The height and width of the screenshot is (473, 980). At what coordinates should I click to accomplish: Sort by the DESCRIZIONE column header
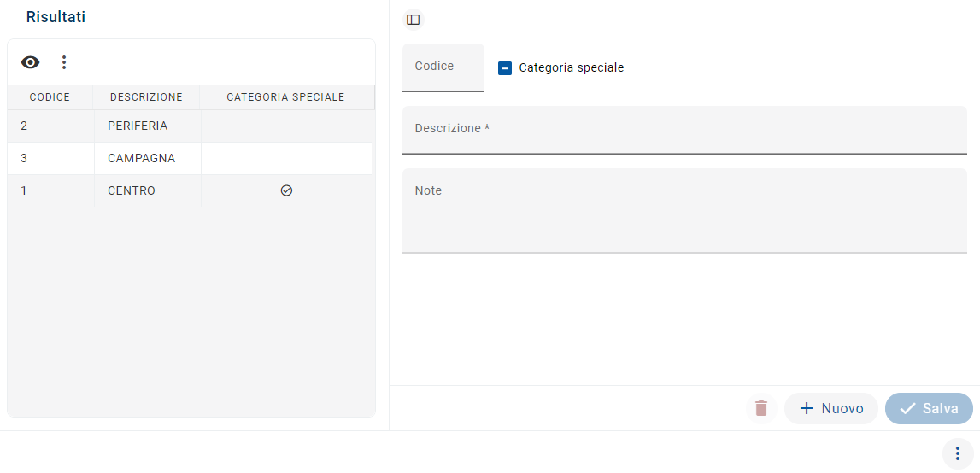pos(146,97)
